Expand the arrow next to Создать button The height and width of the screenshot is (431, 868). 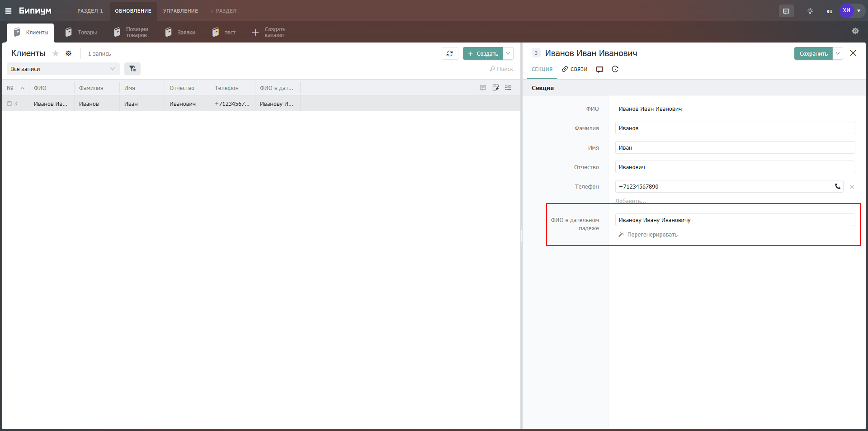(x=508, y=53)
